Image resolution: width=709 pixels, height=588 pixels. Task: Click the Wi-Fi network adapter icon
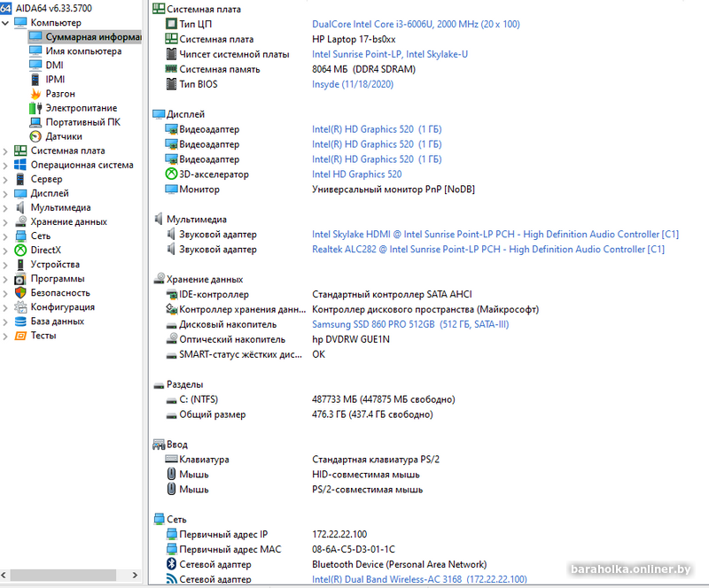pos(171,579)
